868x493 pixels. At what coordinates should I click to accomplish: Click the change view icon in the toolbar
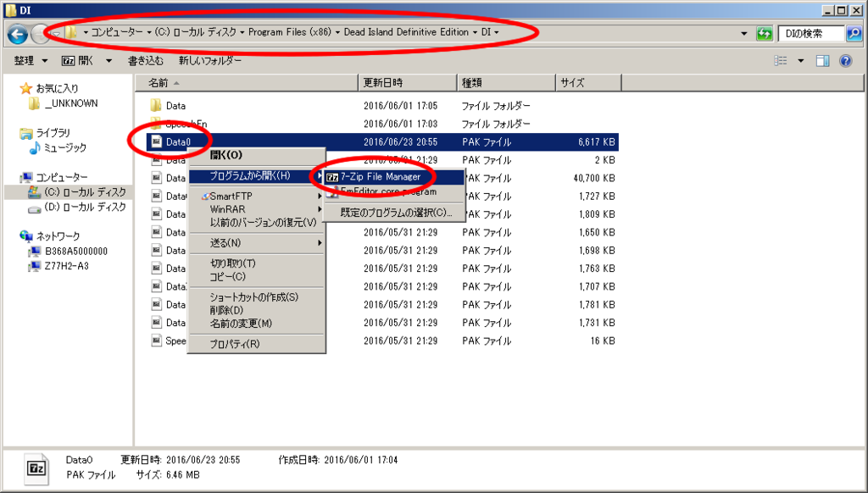click(781, 60)
